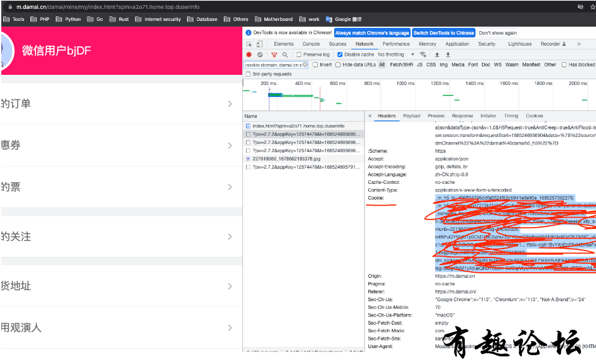The width and height of the screenshot is (596, 364).
Task: Open the Cookies tab of the request
Action: click(534, 115)
